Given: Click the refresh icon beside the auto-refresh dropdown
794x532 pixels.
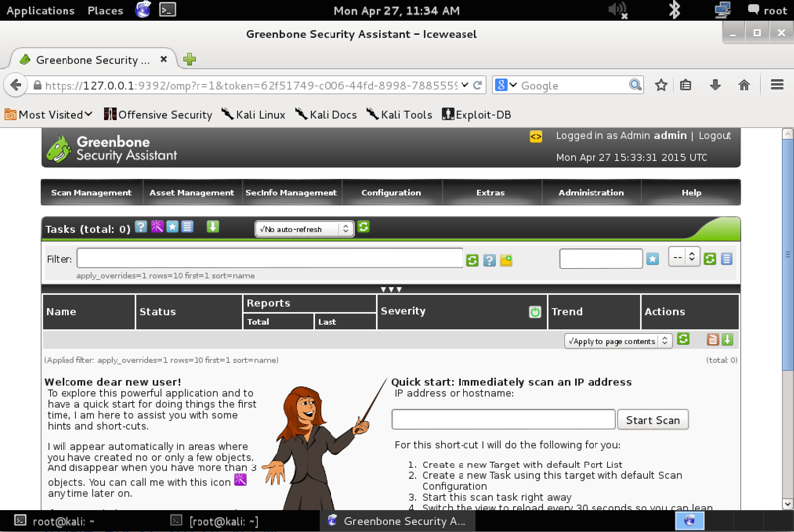Looking at the screenshot, I should [x=363, y=228].
